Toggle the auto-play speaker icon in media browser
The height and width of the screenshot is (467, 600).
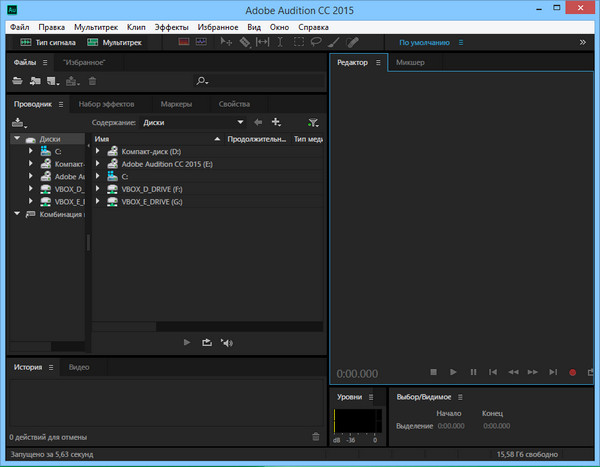click(227, 342)
